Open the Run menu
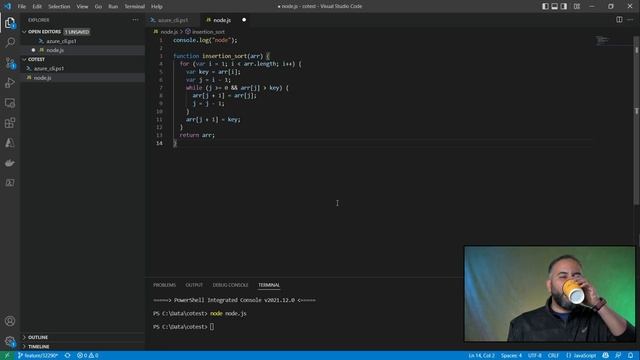 coord(113,7)
